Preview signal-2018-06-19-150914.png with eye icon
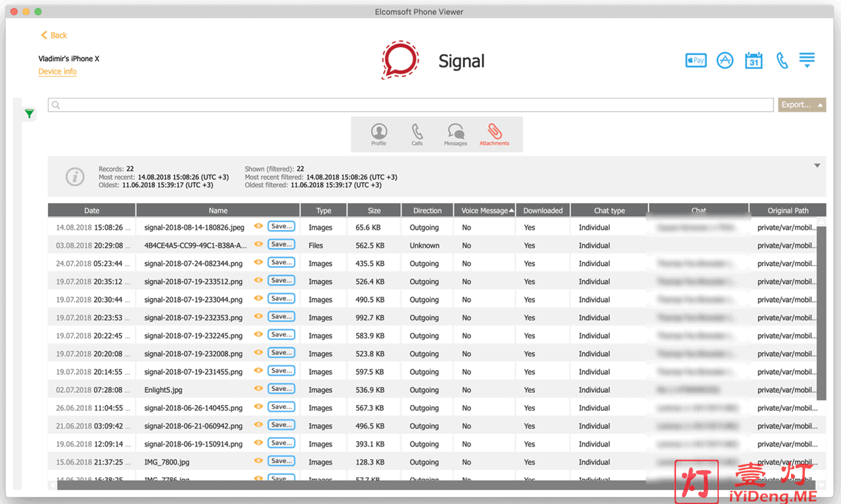 tap(259, 443)
